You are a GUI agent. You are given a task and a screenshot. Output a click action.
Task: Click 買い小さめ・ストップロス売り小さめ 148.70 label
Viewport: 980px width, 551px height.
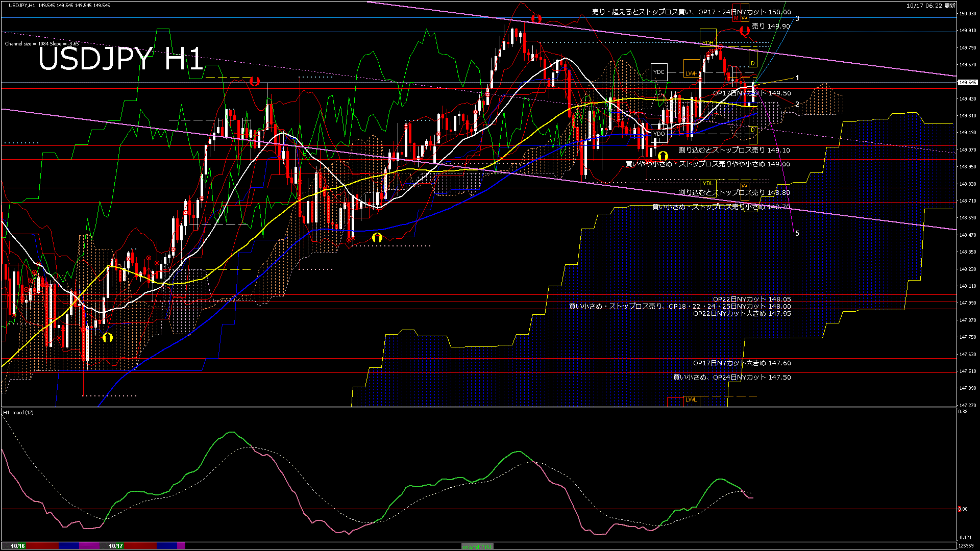click(721, 207)
